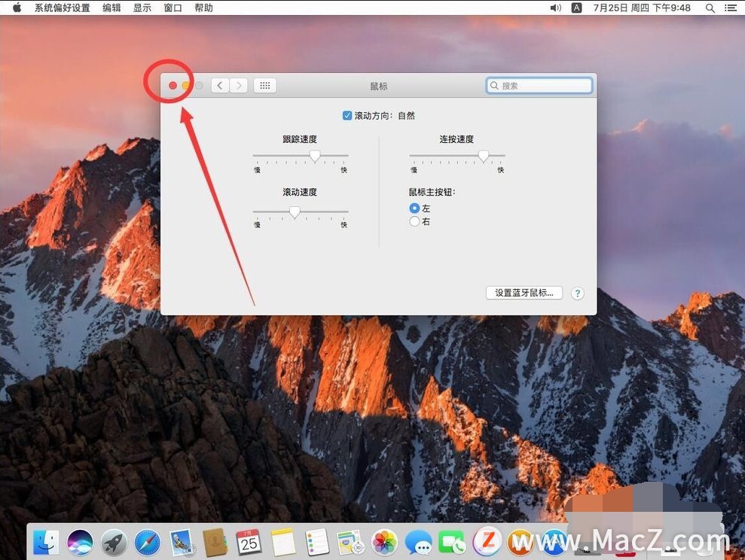
Task: Open Finder in the Dock
Action: 46,542
